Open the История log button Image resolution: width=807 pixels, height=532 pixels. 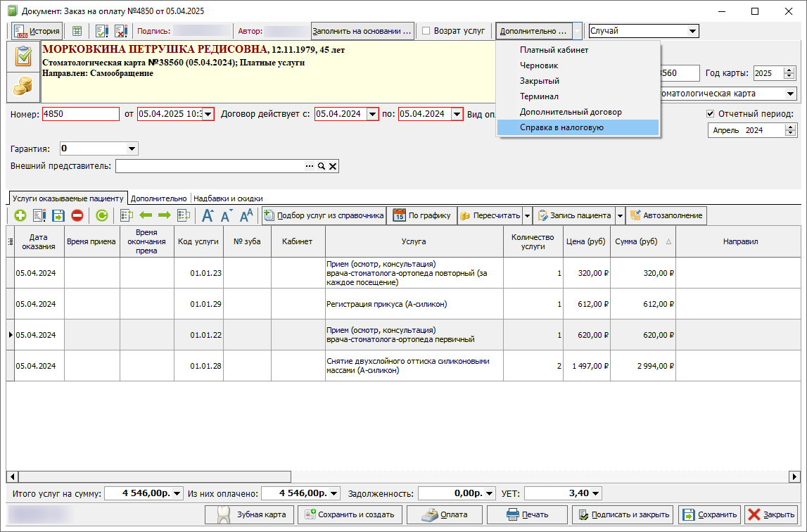(x=37, y=31)
